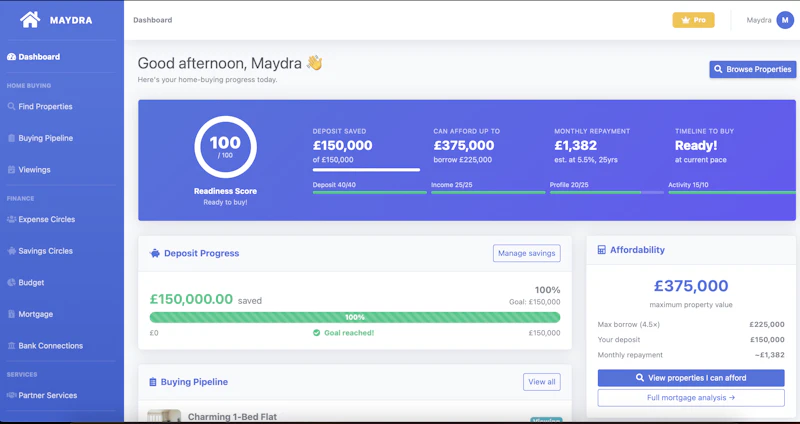The image size is (800, 424).
Task: Click the Buying Pipeline clipboard icon in sidebar
Action: [11, 138]
